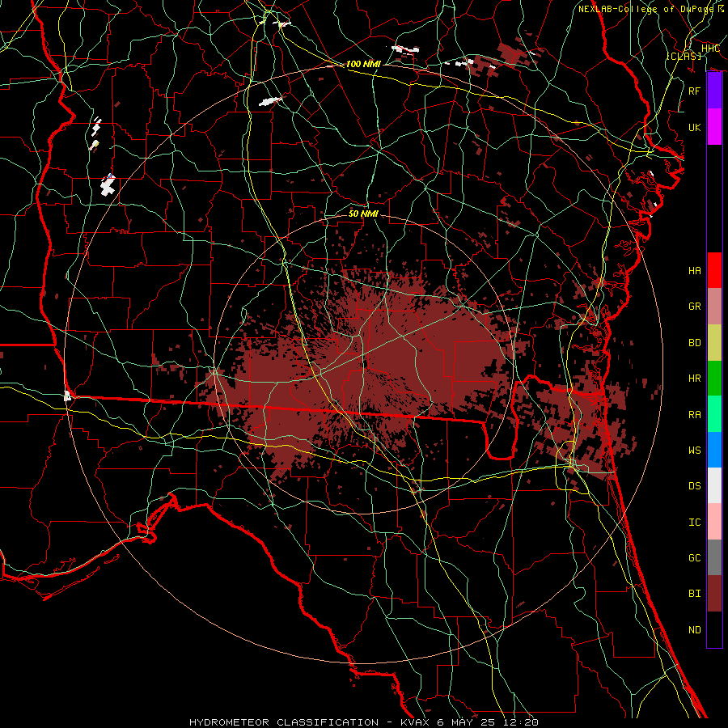Click the BI brown legend swatch
Image resolution: width=728 pixels, height=728 pixels.
click(x=714, y=594)
